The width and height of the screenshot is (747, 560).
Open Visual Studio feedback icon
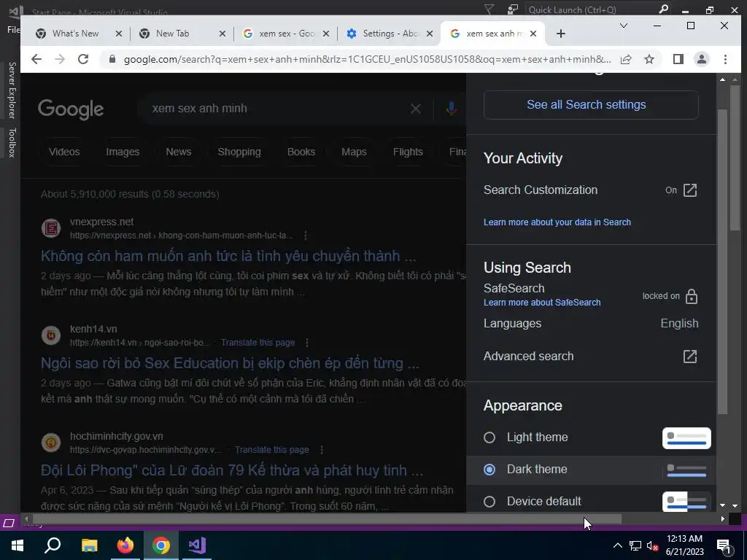pyautogui.click(x=513, y=9)
